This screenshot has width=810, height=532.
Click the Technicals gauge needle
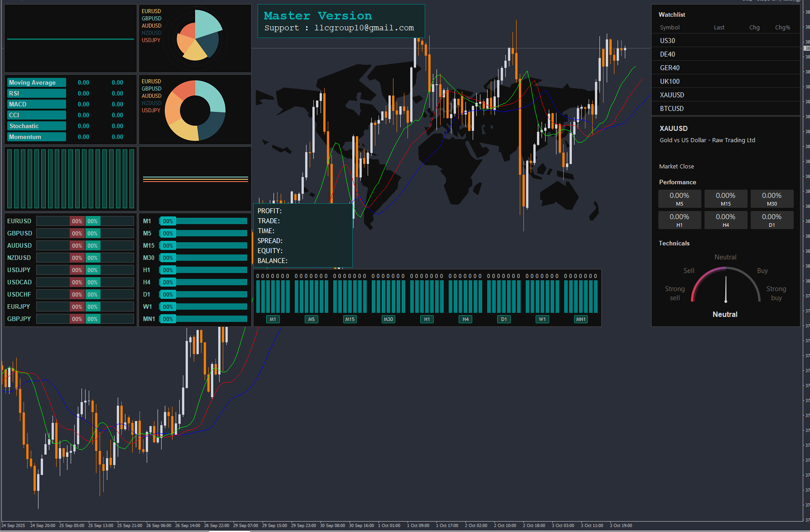point(726,289)
